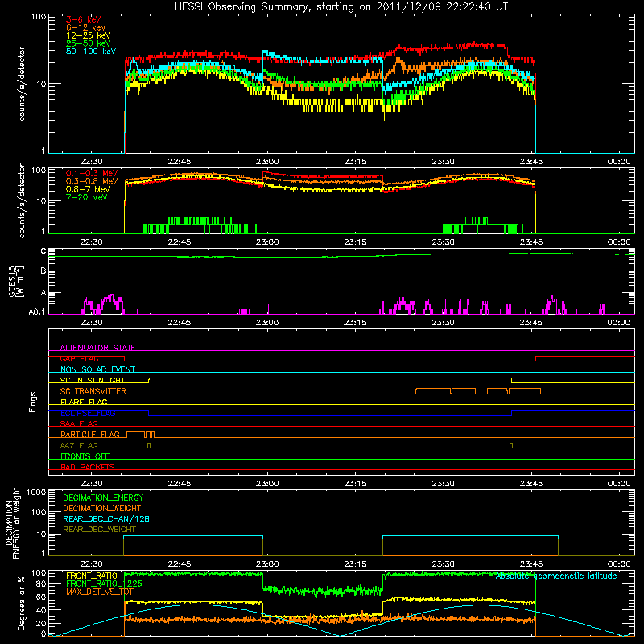The width and height of the screenshot is (644, 644).
Task: Click the FLARE_FLAG label
Action: 84,402
